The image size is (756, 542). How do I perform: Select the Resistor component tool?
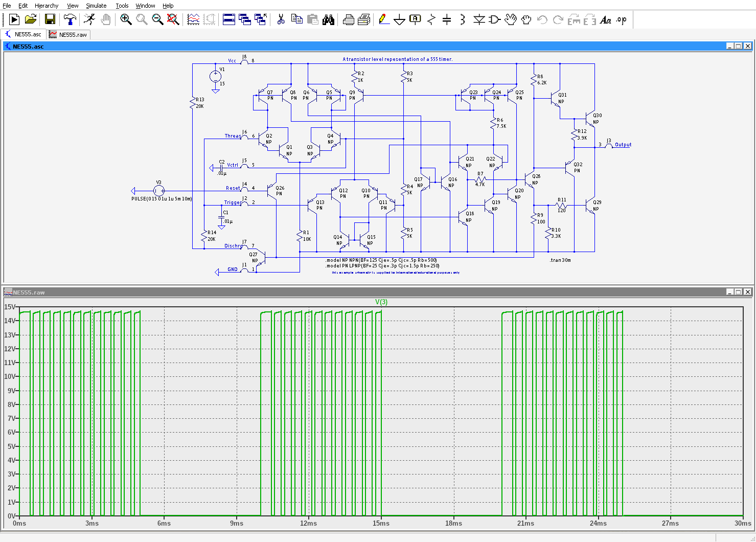tap(431, 19)
